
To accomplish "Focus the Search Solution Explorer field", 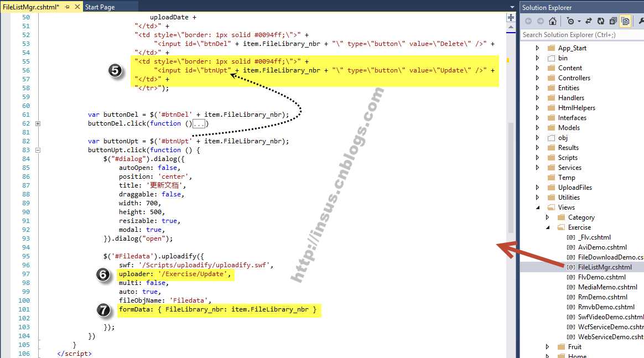I will [x=582, y=35].
